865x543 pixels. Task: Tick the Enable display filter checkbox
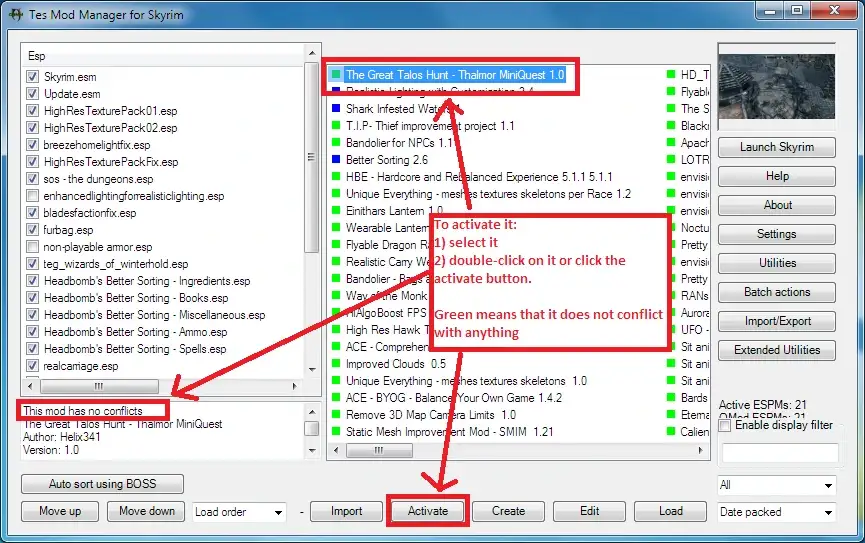(x=725, y=426)
